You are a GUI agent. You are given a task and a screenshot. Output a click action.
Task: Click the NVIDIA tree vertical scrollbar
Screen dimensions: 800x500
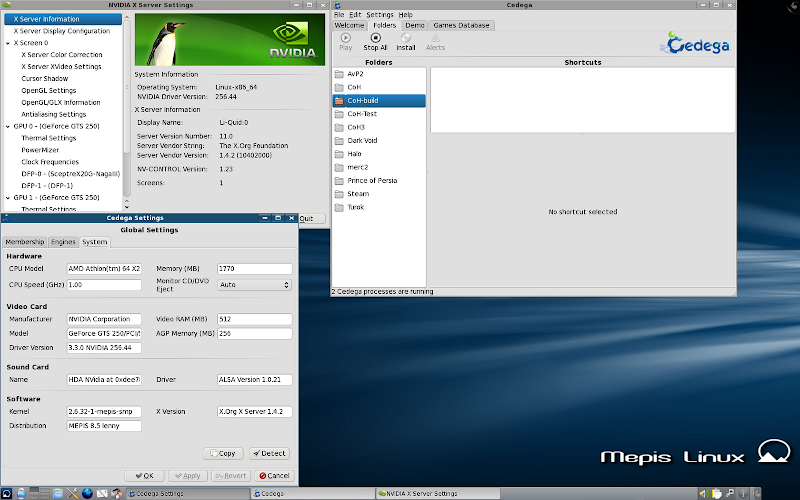point(126,100)
